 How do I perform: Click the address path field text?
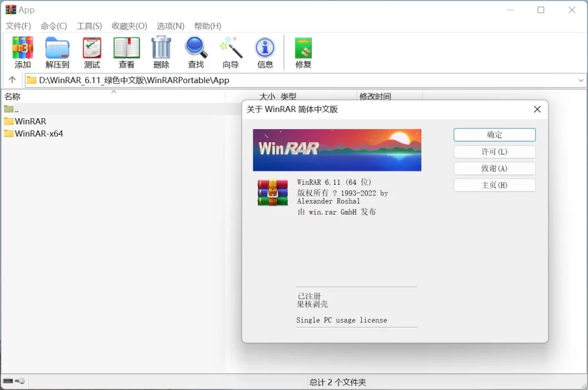click(134, 80)
